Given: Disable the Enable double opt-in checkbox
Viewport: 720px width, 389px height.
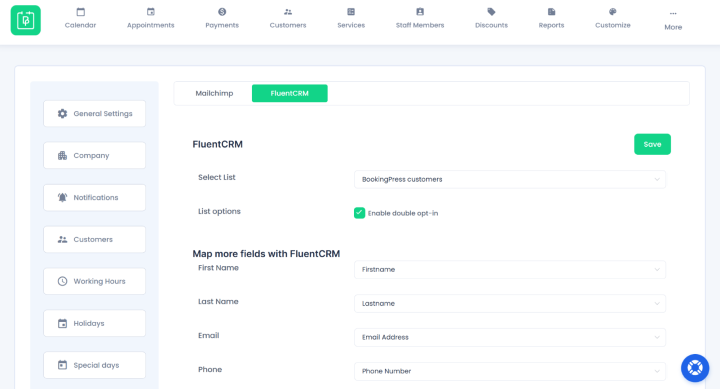Looking at the screenshot, I should (359, 213).
